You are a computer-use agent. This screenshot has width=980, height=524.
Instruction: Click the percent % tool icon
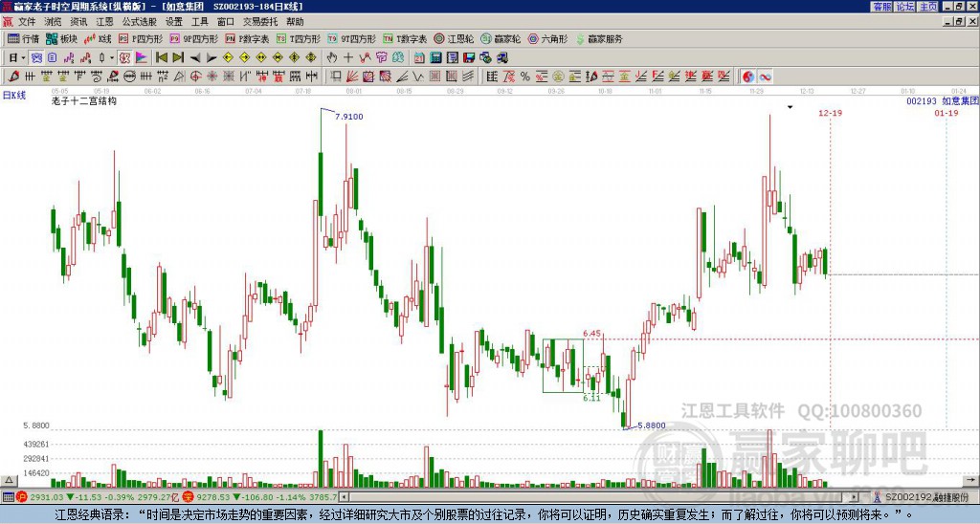[x=525, y=76]
